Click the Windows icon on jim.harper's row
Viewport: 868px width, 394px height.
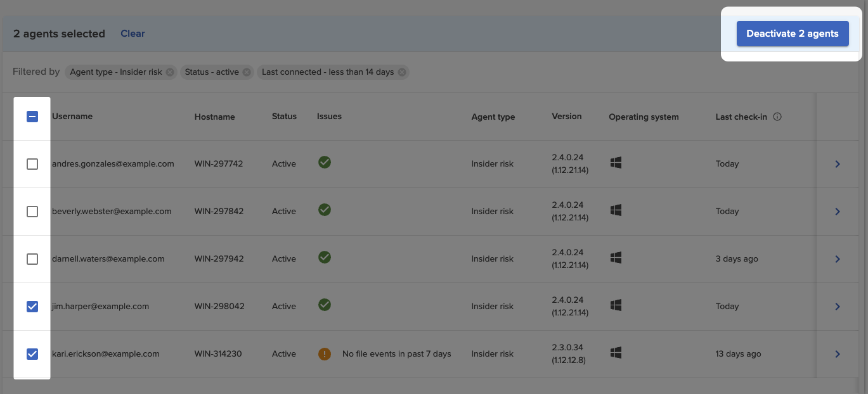pyautogui.click(x=615, y=305)
